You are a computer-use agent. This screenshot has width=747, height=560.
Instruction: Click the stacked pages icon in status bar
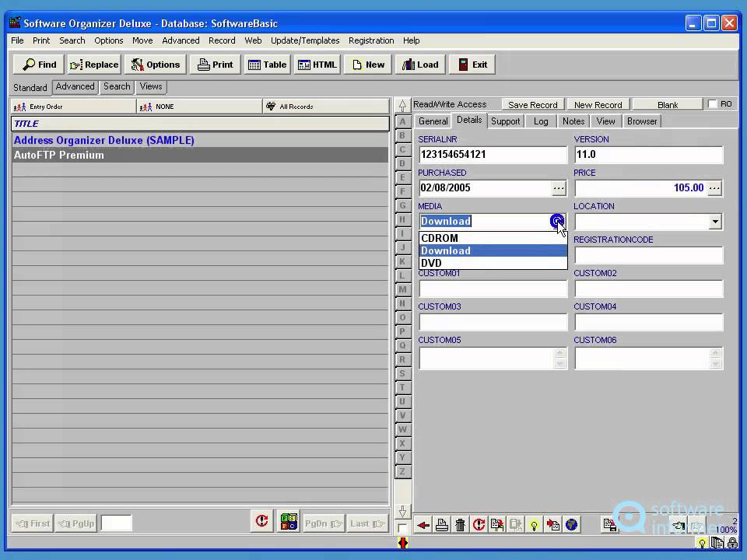click(717, 543)
